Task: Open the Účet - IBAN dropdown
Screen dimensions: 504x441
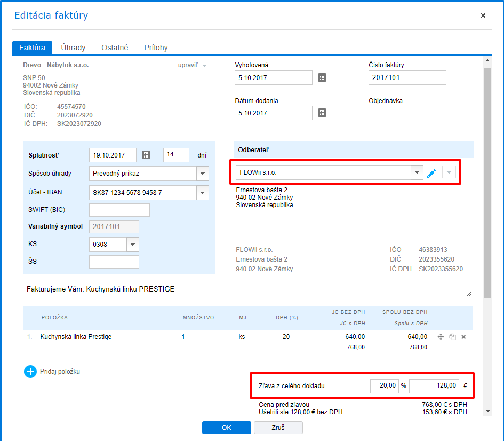Action: coord(203,193)
